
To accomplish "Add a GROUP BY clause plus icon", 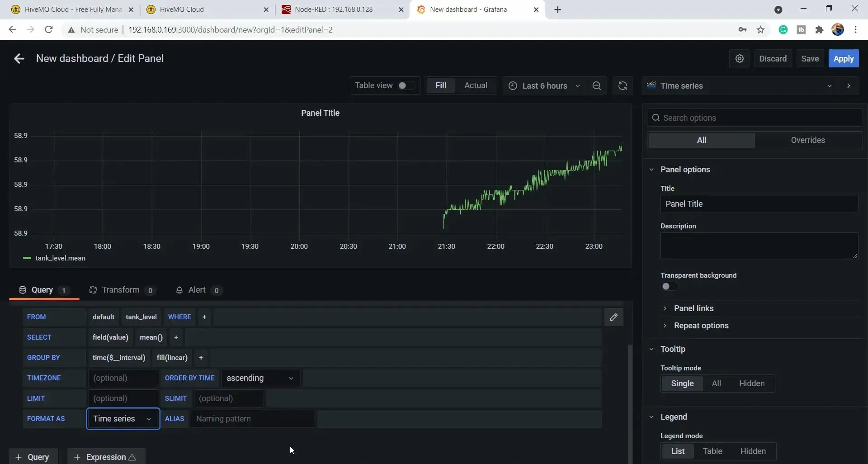I will [201, 358].
